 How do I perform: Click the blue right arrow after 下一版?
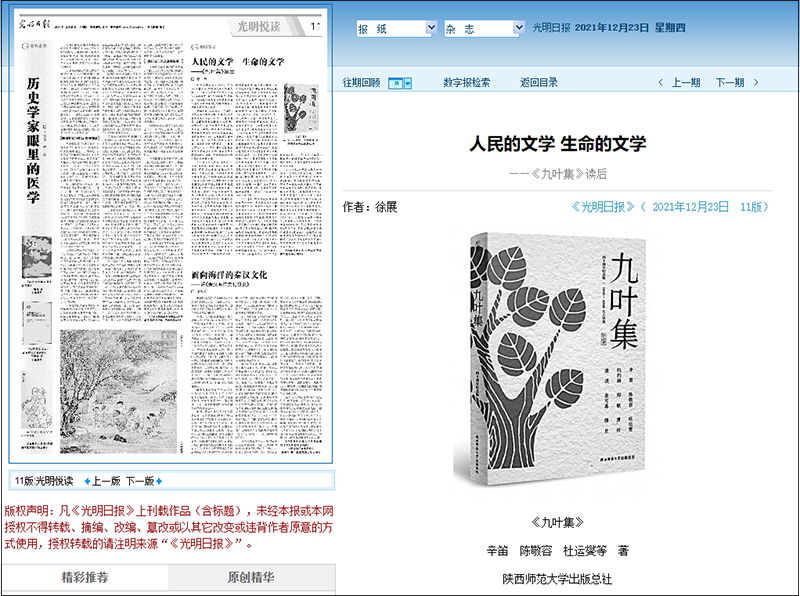click(159, 481)
